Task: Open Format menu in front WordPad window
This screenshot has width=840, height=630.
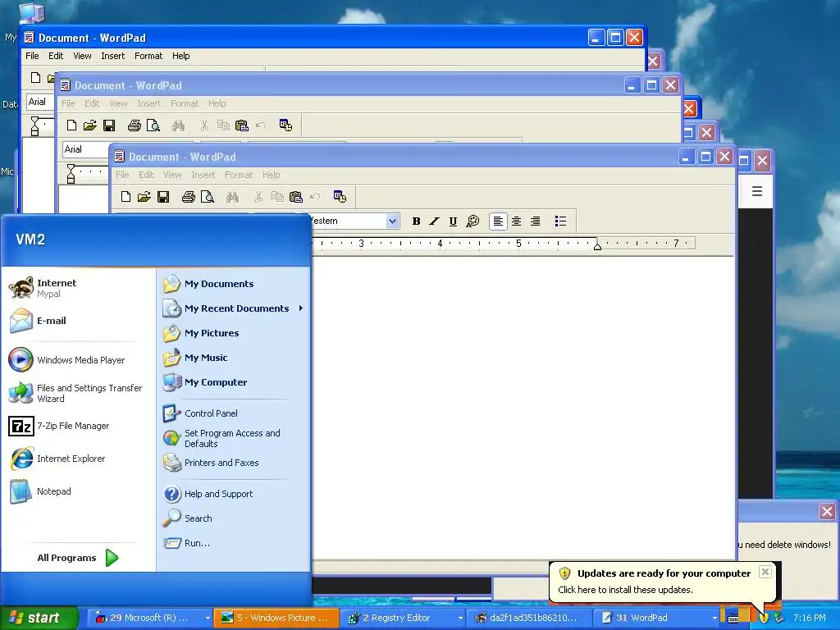Action: 239,175
